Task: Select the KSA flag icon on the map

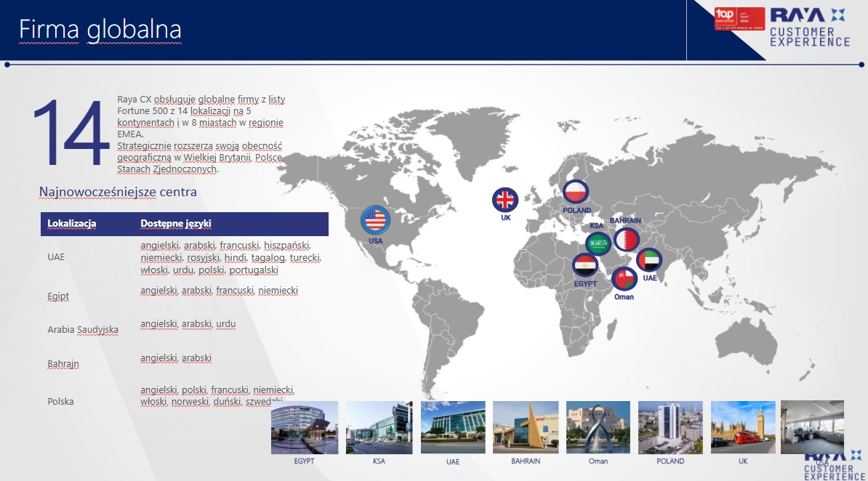Action: pos(598,243)
